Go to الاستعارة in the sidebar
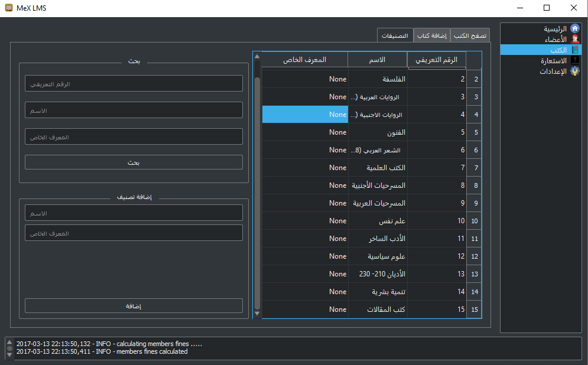This screenshot has width=588, height=365. 541,60
